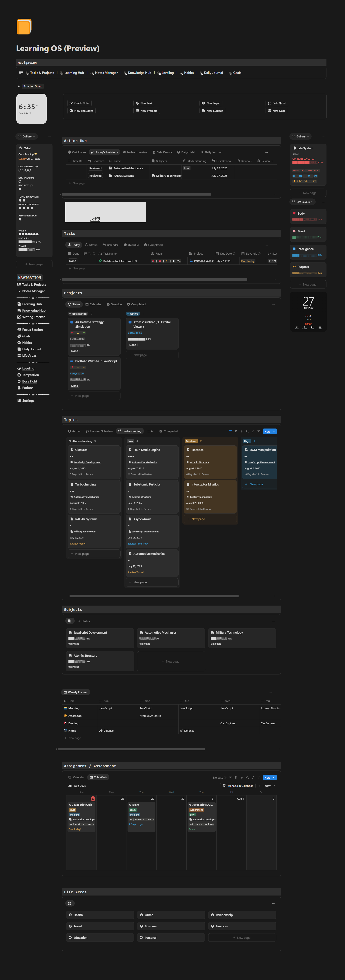The width and height of the screenshot is (345, 980).
Task: Switch to Completed tab in Projects
Action: pyautogui.click(x=136, y=304)
